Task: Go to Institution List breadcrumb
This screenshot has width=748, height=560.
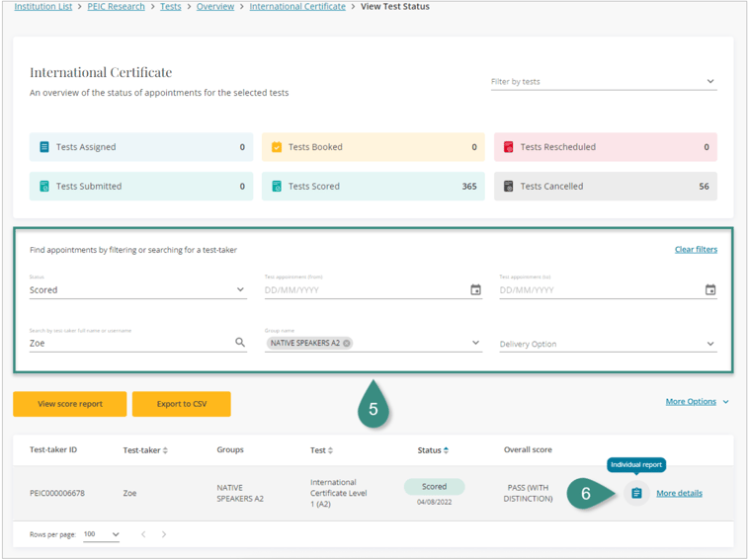Action: tap(42, 7)
